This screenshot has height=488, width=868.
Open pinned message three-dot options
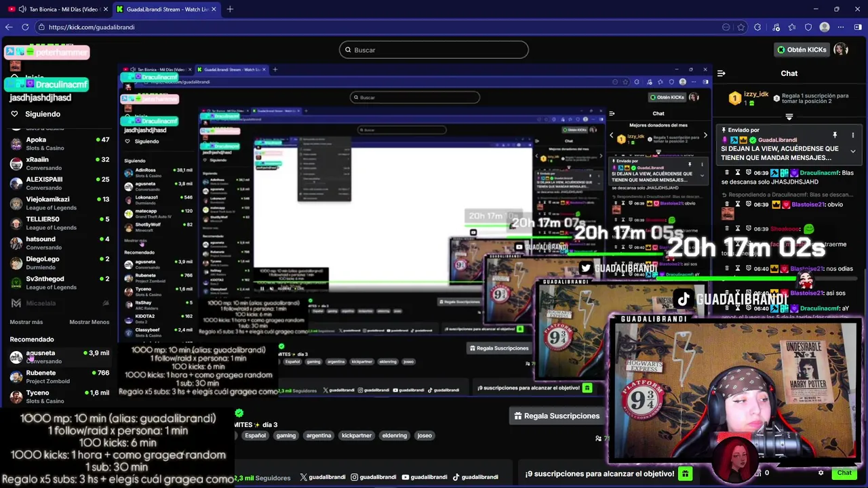click(853, 136)
